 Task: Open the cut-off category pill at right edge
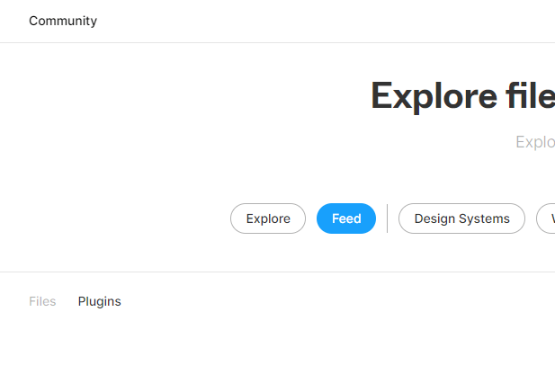pyautogui.click(x=547, y=218)
